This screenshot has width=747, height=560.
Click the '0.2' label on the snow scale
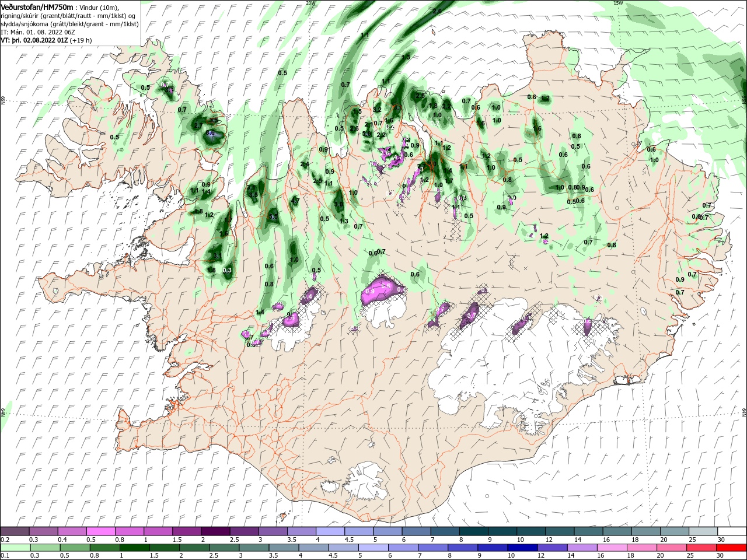(x=5, y=540)
